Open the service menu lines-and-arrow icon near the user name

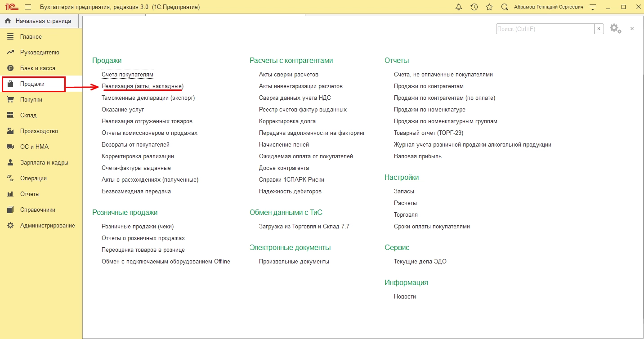tap(593, 7)
